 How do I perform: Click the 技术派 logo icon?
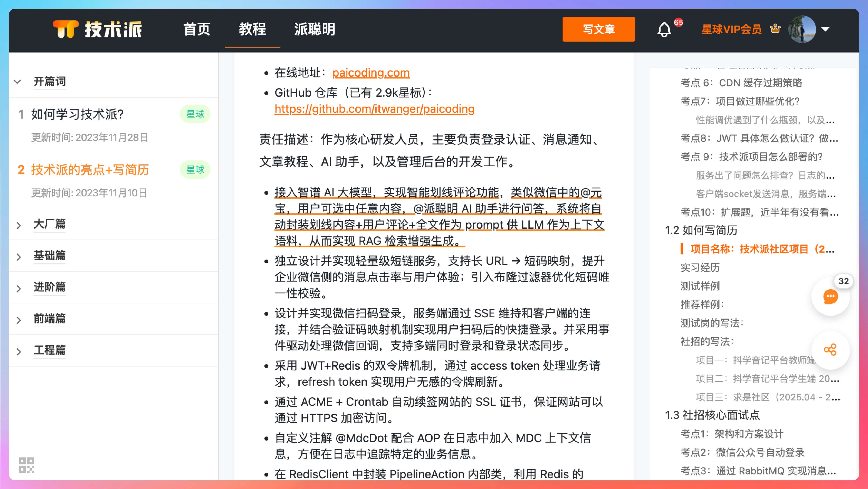coord(65,29)
